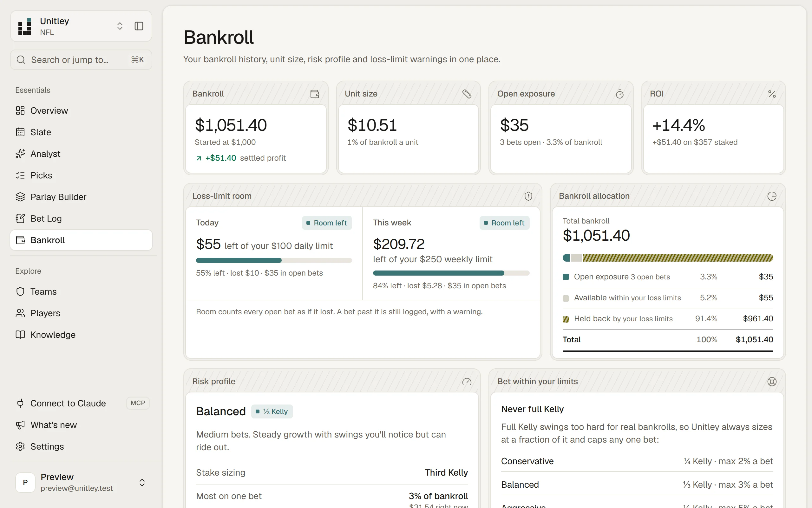Click the wallet icon on Bankroll card
The image size is (812, 508).
314,94
